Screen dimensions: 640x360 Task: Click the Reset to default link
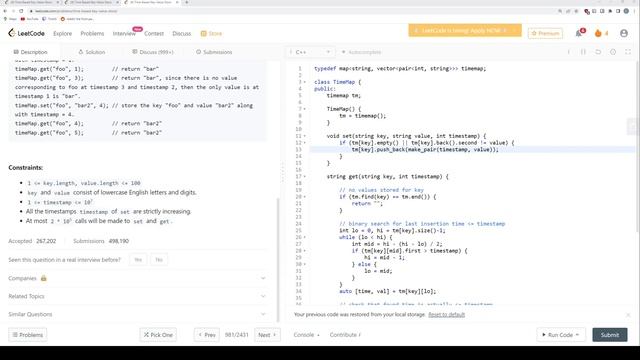coord(447,315)
